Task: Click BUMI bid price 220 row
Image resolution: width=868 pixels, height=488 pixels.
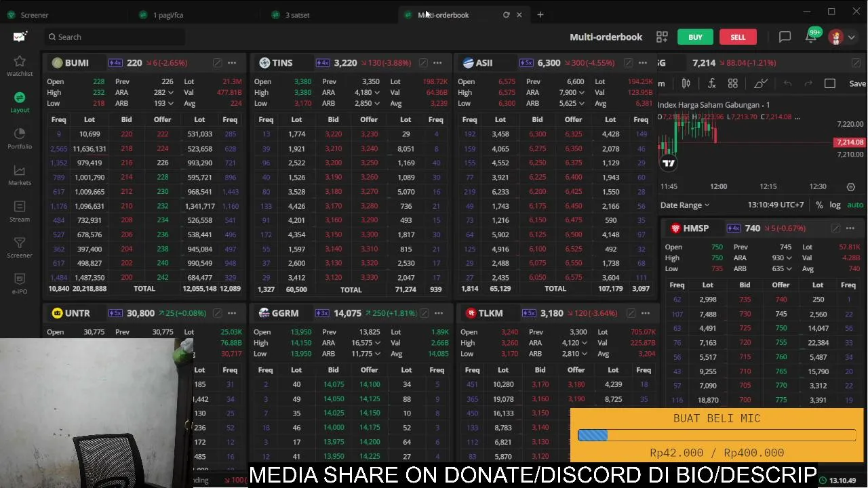Action: click(127, 134)
